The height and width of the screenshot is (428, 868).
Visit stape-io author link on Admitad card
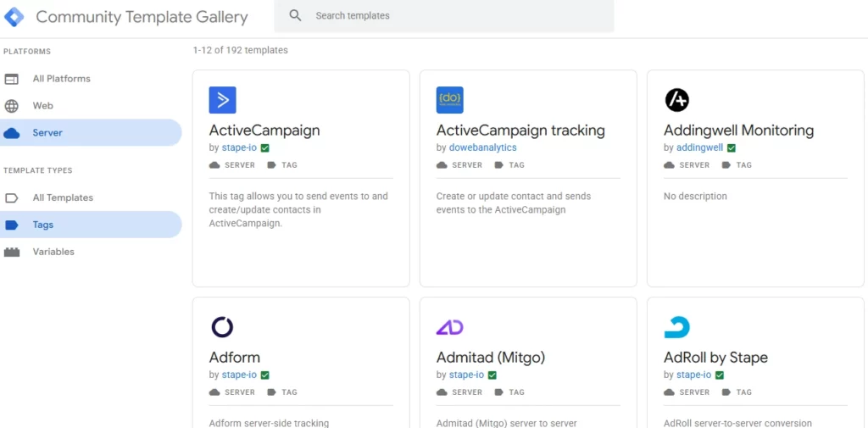tap(467, 375)
